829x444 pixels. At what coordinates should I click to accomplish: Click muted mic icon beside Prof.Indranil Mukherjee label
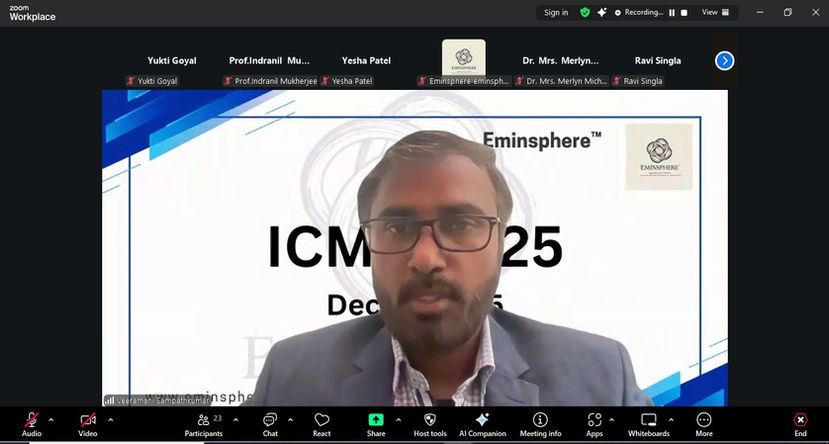[x=228, y=81]
